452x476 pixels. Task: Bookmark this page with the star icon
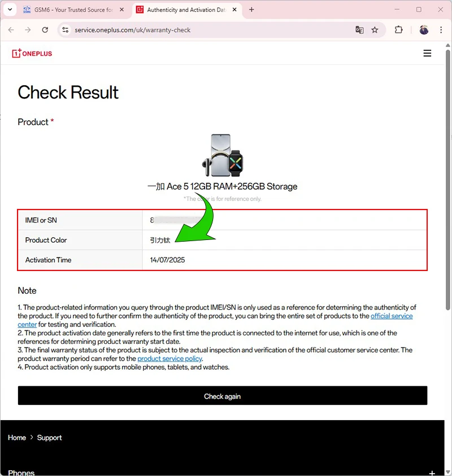(375, 30)
